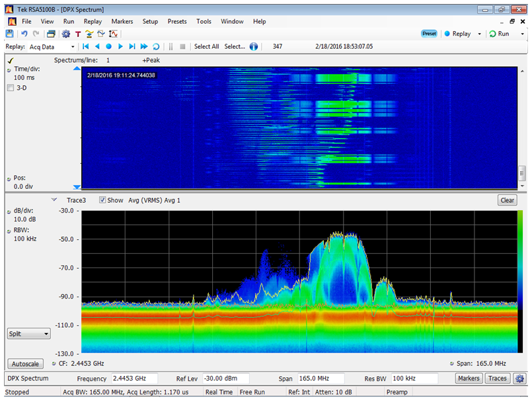This screenshot has width=532, height=401.
Task: Click the T marker toolbar icon
Action: click(77, 34)
